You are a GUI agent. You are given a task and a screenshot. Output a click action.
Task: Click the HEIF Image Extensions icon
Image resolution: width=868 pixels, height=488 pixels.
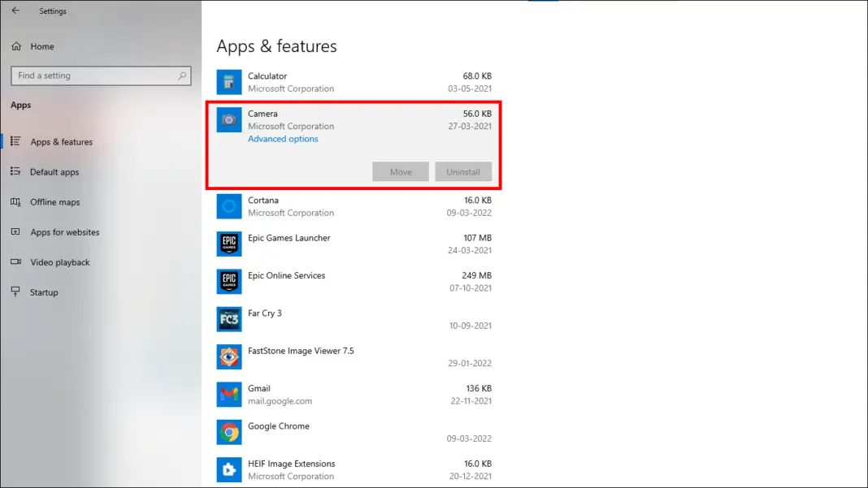[229, 469]
